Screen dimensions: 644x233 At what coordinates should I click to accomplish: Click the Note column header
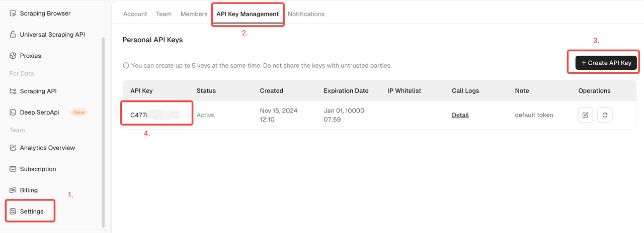tap(522, 91)
